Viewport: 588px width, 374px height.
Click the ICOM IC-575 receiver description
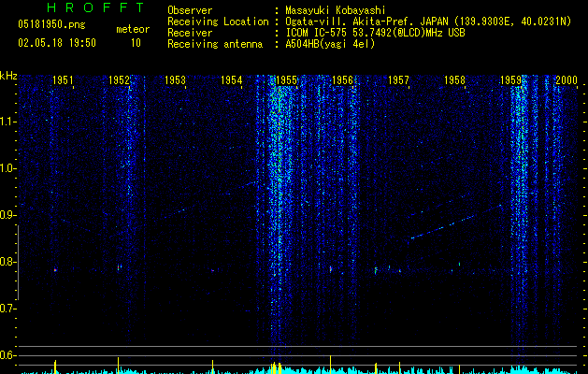tap(375, 33)
